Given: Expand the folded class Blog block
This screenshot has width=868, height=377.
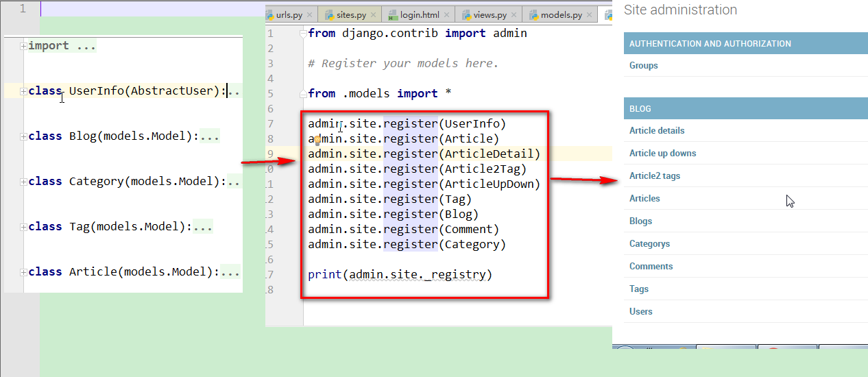Looking at the screenshot, I should point(23,136).
